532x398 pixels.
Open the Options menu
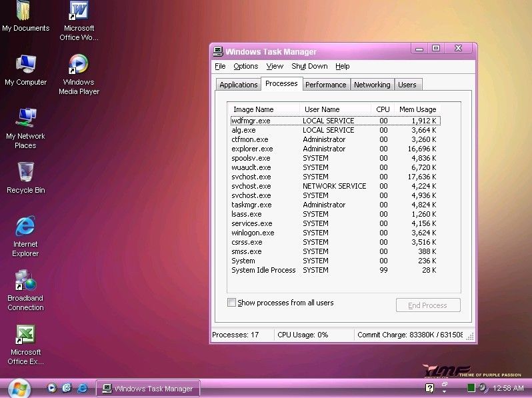pos(245,66)
